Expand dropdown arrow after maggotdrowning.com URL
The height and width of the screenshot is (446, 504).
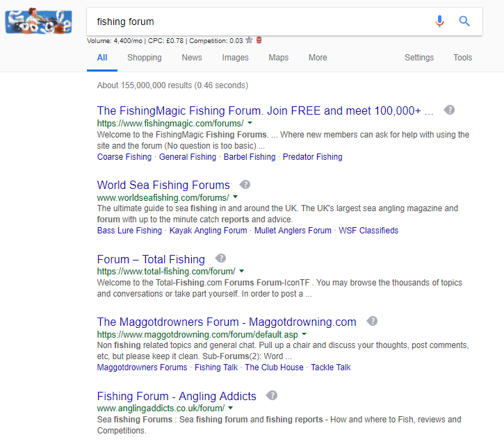pyautogui.click(x=304, y=334)
